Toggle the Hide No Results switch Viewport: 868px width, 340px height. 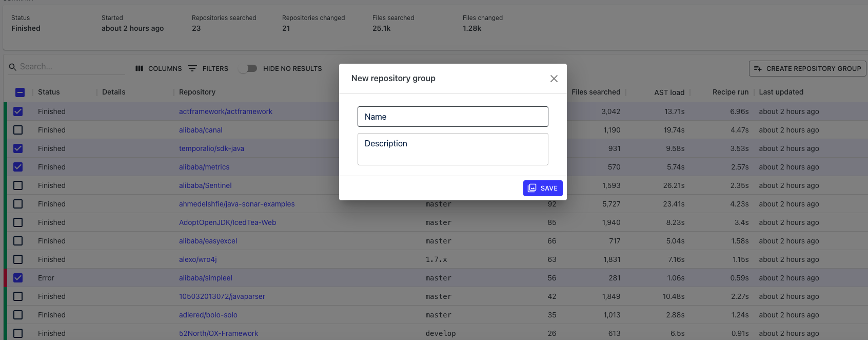248,68
